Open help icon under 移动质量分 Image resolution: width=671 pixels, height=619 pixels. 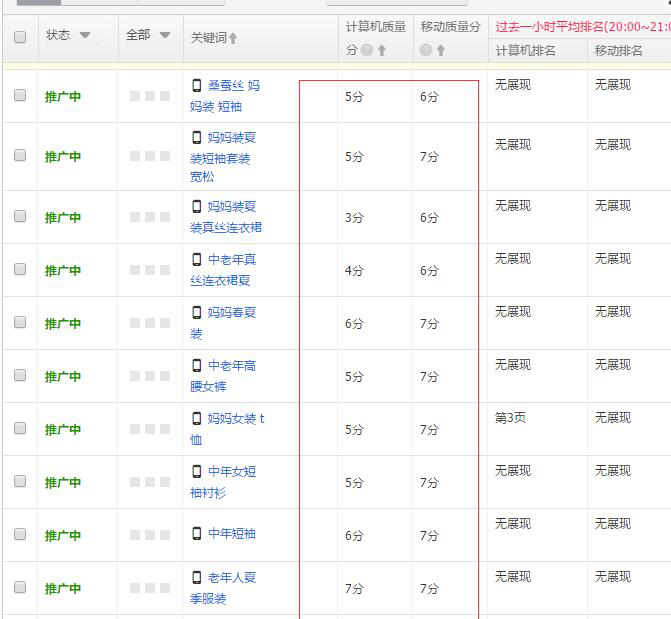click(425, 50)
